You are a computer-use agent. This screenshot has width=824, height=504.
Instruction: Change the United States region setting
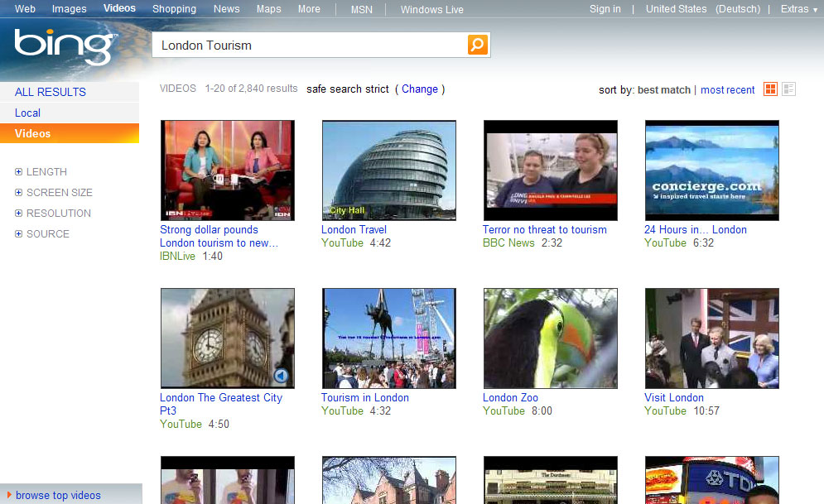click(676, 9)
